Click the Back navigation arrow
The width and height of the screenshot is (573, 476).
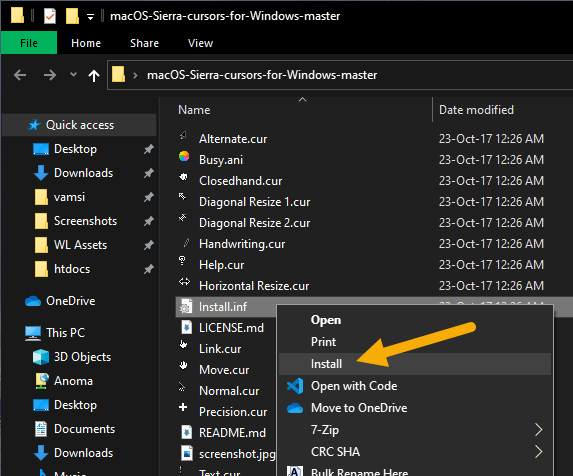pyautogui.click(x=20, y=76)
